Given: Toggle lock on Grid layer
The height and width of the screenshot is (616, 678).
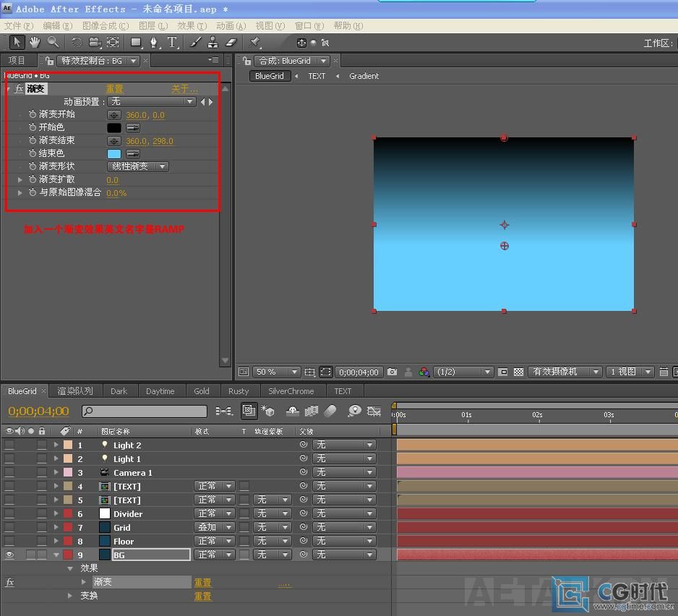Looking at the screenshot, I should [x=41, y=527].
